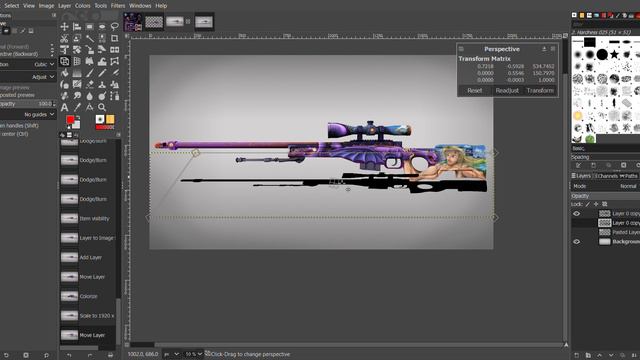Select the Gradient tool

click(x=77, y=73)
